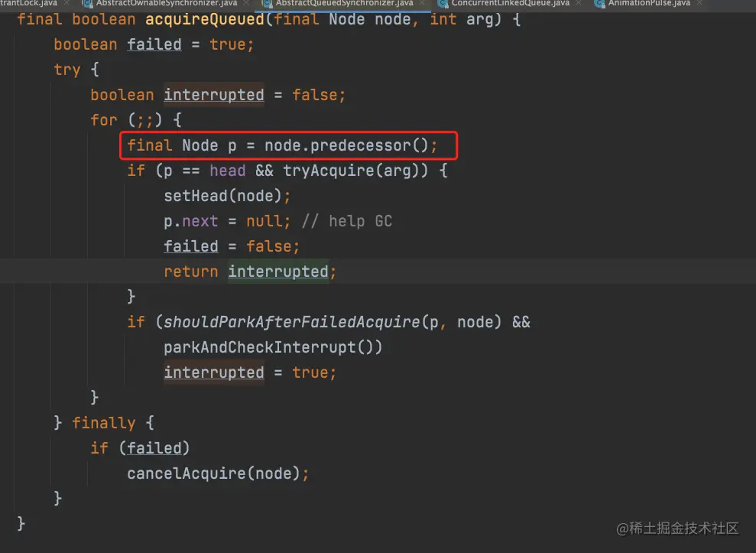The width and height of the screenshot is (756, 553).
Task: Click the 'null' literal in p.next assignment
Action: (264, 222)
